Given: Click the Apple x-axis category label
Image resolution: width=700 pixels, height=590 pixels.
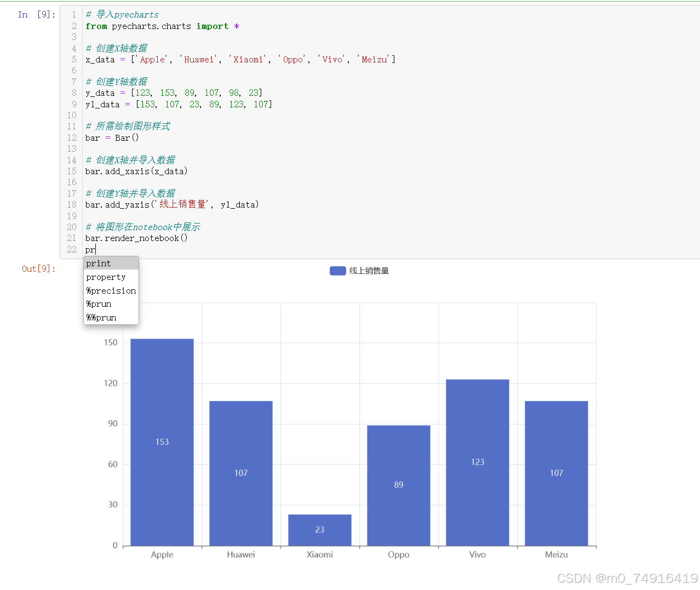Looking at the screenshot, I should (x=162, y=554).
